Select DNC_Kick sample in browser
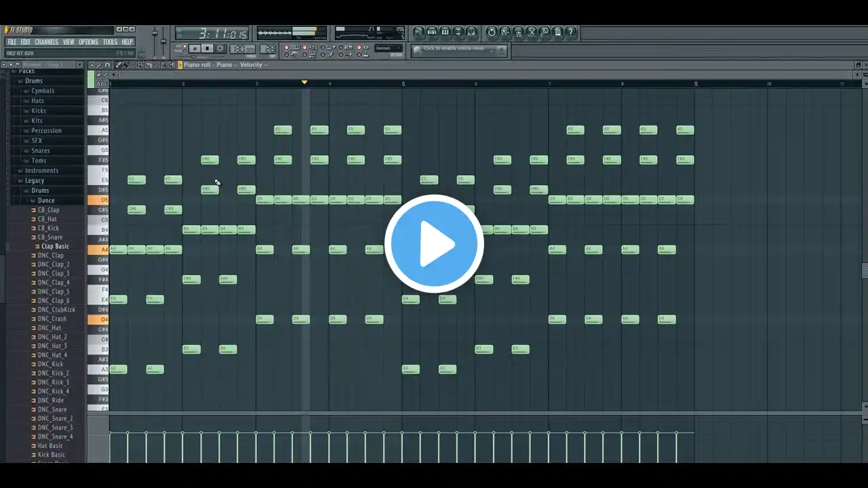The image size is (868, 488). pyautogui.click(x=50, y=364)
